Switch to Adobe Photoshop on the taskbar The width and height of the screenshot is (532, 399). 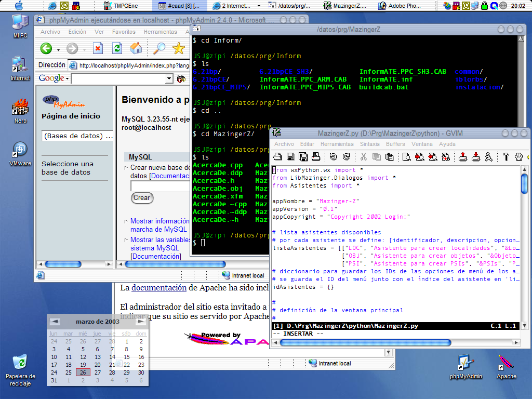pos(400,6)
